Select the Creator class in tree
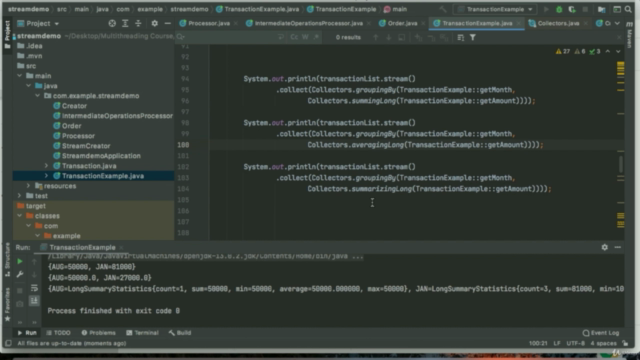The width and height of the screenshot is (640, 360). pos(74,106)
